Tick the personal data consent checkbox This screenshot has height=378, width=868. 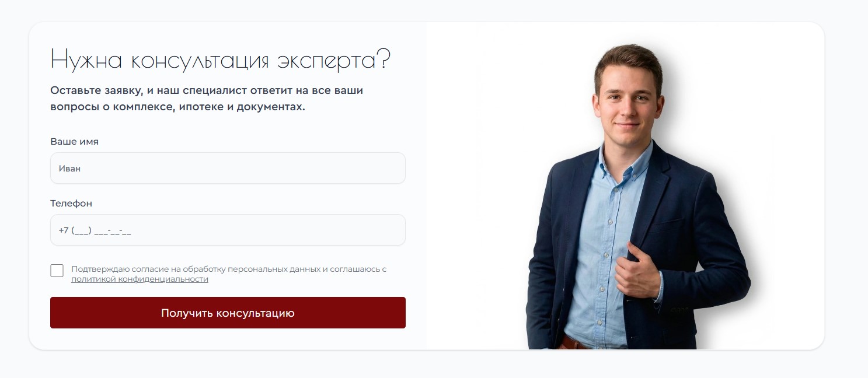click(57, 271)
